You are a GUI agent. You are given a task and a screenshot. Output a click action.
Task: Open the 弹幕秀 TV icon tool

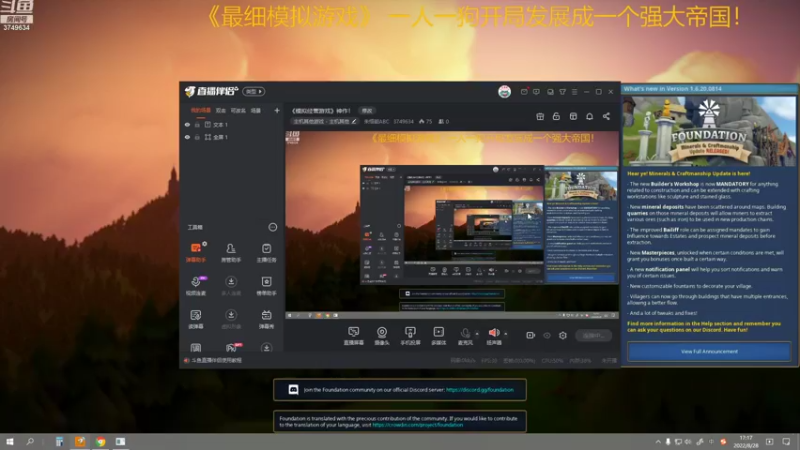266,318
